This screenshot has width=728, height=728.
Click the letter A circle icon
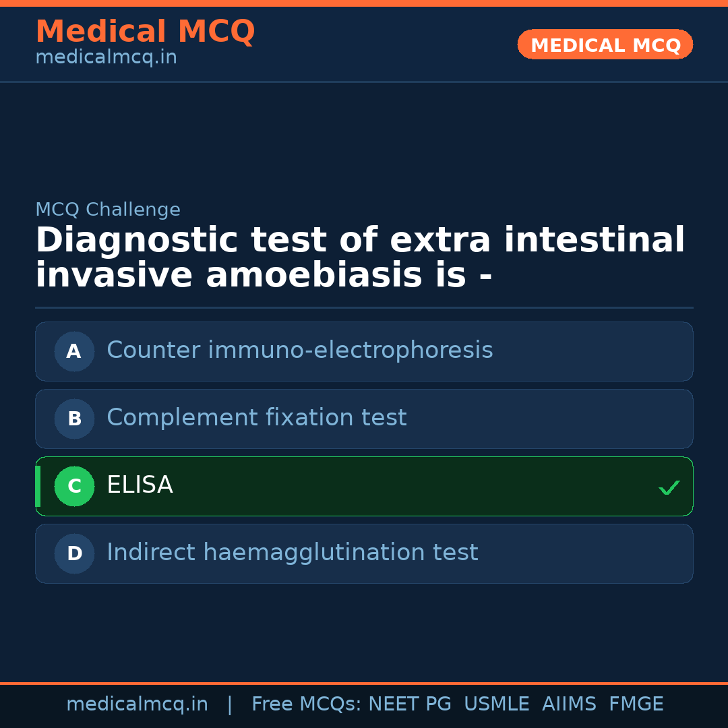tap(74, 351)
